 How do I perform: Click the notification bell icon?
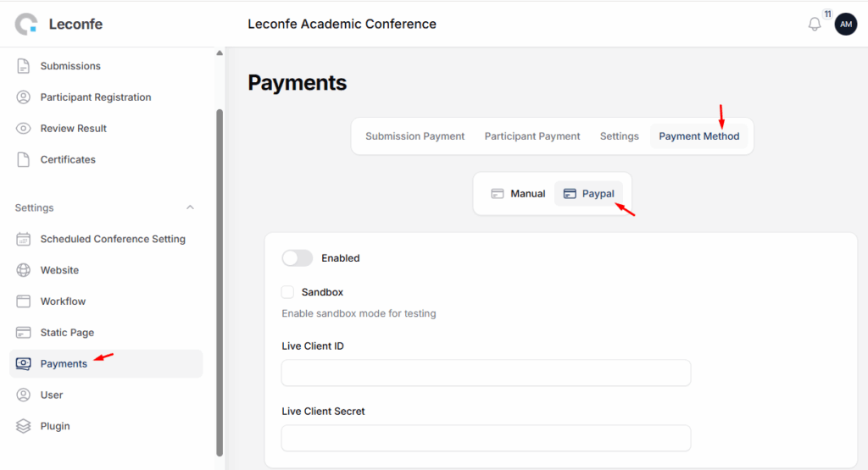(815, 25)
